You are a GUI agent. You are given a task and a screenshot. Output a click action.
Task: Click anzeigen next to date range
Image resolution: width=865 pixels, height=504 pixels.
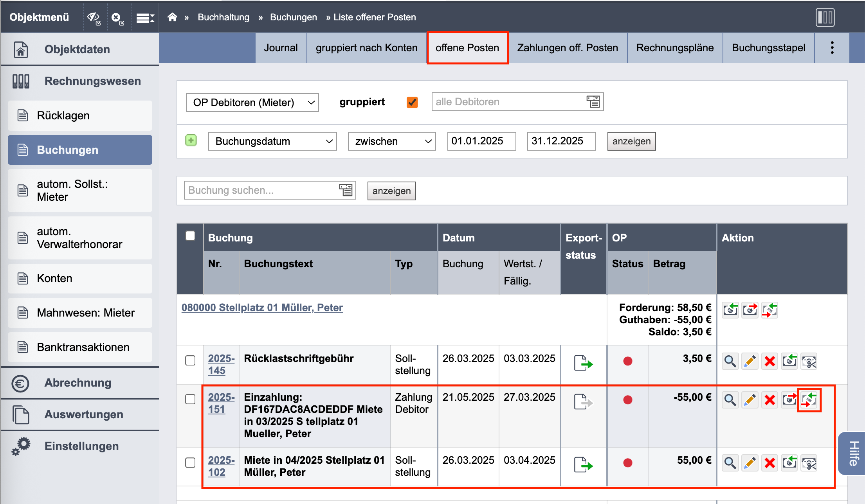pyautogui.click(x=631, y=141)
